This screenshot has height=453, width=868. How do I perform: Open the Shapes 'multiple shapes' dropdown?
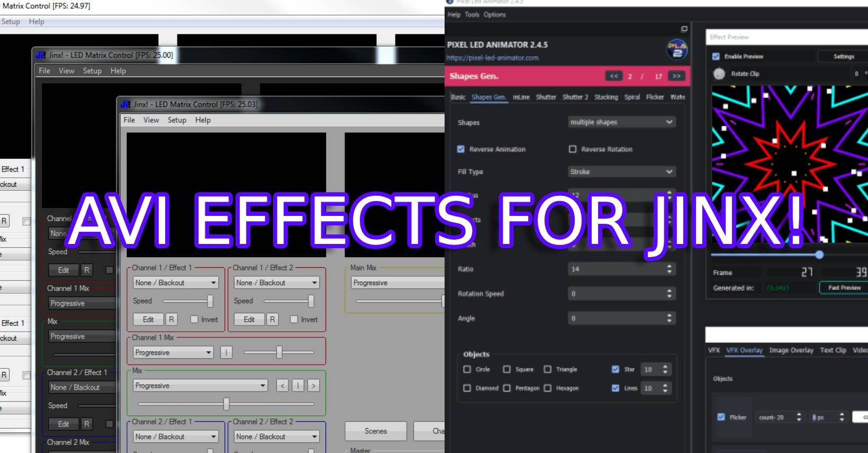coord(622,122)
